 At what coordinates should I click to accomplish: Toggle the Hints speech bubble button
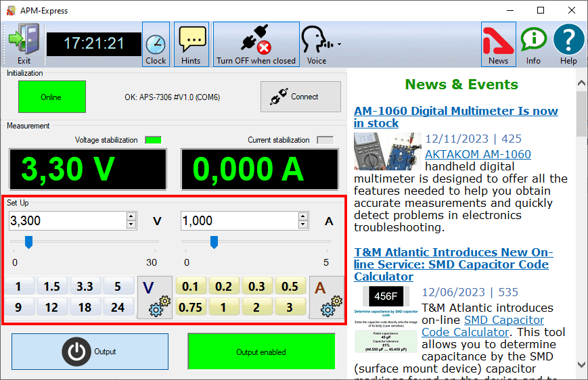pyautogui.click(x=191, y=44)
